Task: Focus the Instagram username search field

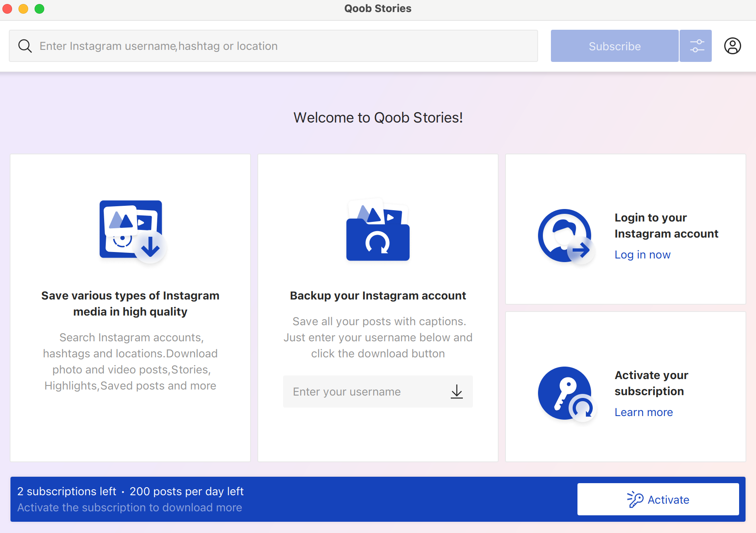Action: pyautogui.click(x=273, y=46)
